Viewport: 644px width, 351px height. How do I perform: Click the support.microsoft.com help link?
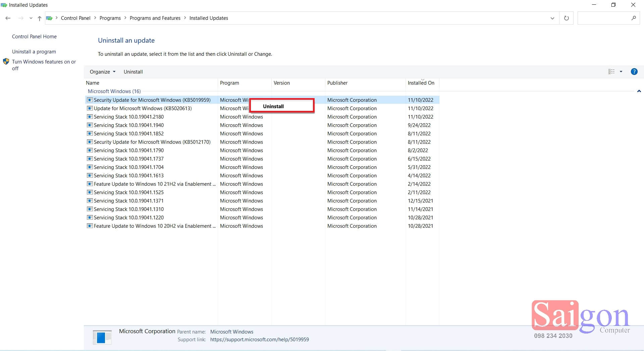click(x=259, y=339)
